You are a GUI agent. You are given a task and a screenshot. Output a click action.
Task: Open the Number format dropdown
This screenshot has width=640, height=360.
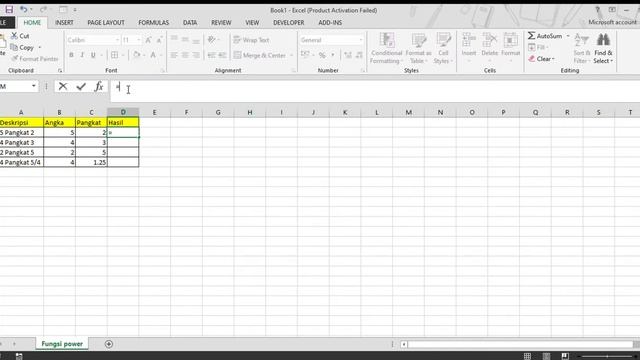click(361, 40)
